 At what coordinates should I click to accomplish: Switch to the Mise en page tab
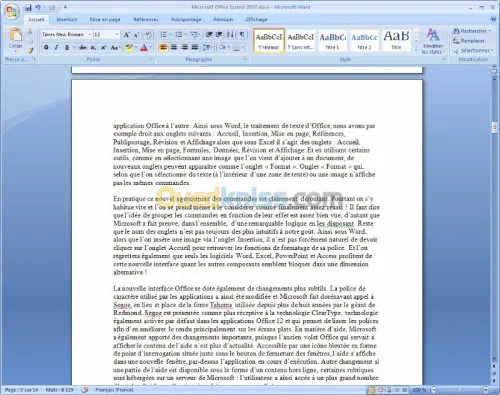[x=105, y=19]
